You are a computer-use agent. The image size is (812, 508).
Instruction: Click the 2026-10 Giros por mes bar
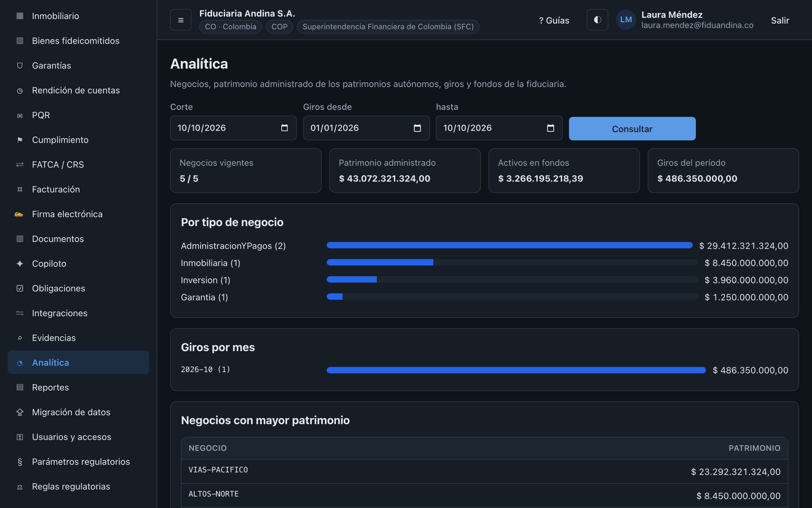[x=516, y=370]
